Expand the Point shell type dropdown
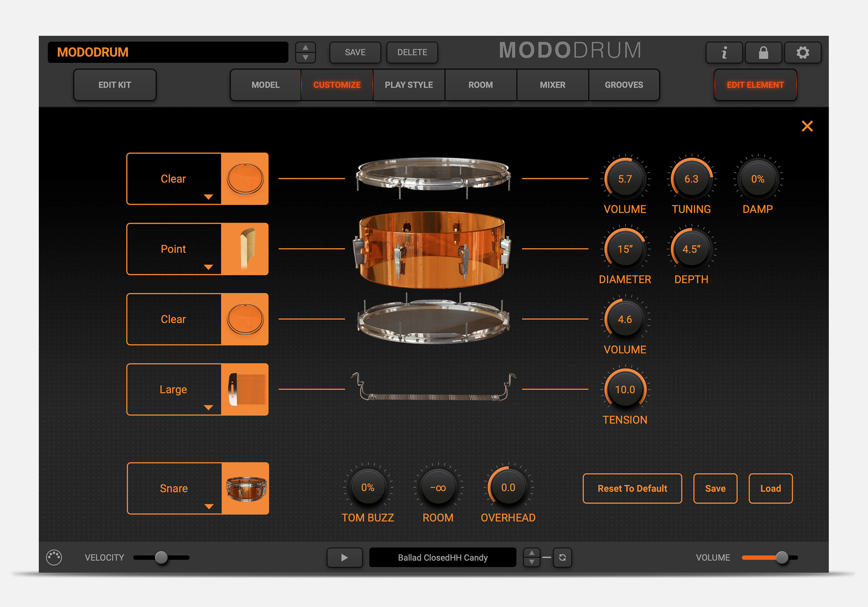This screenshot has height=607, width=868. [208, 267]
